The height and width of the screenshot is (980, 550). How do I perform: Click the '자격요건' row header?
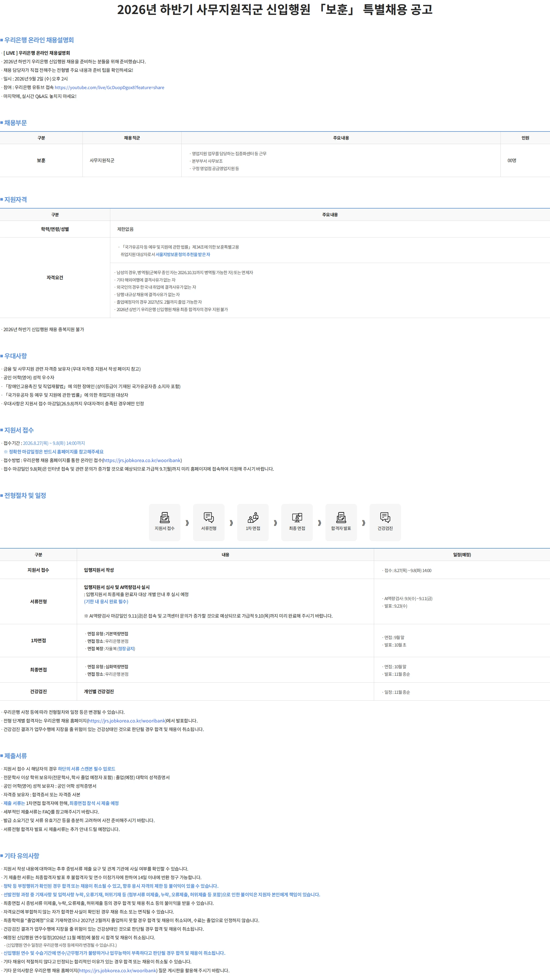click(55, 278)
